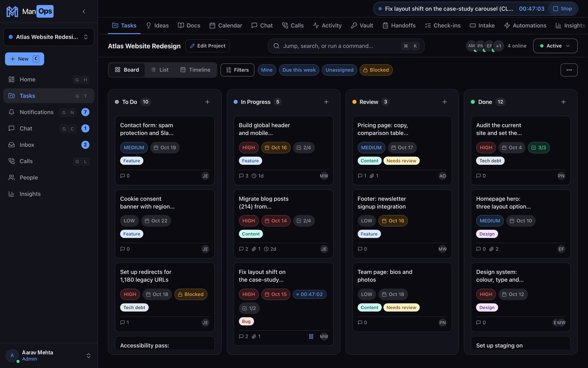Screen dimensions: 588x368
Task: Open comments on Pricing page card
Action: pyautogui.click(x=362, y=176)
